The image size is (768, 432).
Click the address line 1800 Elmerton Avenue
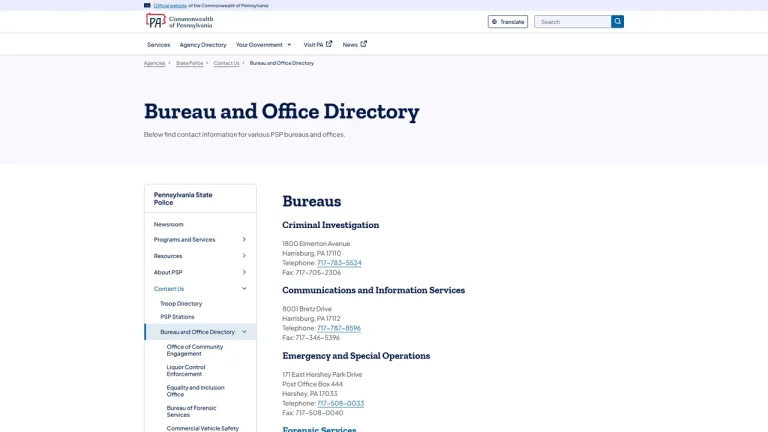coord(316,243)
